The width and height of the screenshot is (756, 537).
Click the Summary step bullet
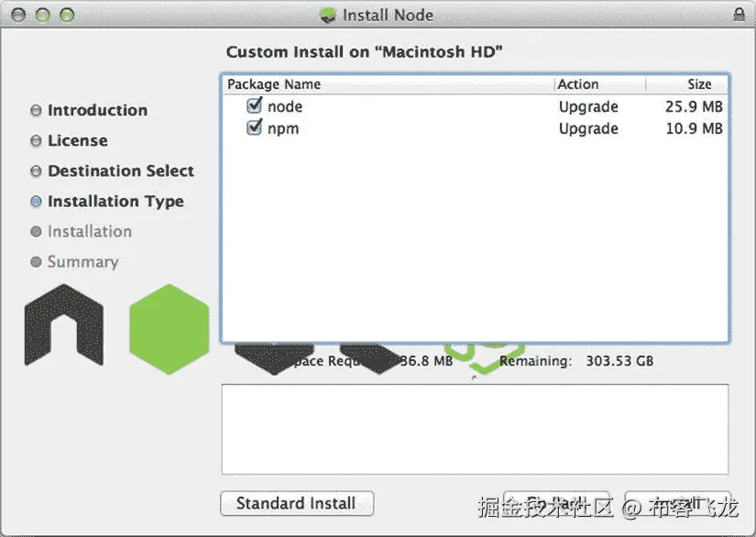36,262
